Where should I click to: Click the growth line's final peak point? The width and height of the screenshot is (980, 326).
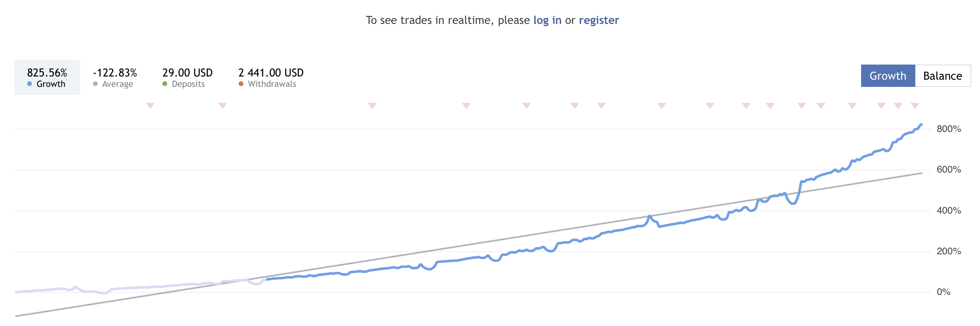(921, 124)
